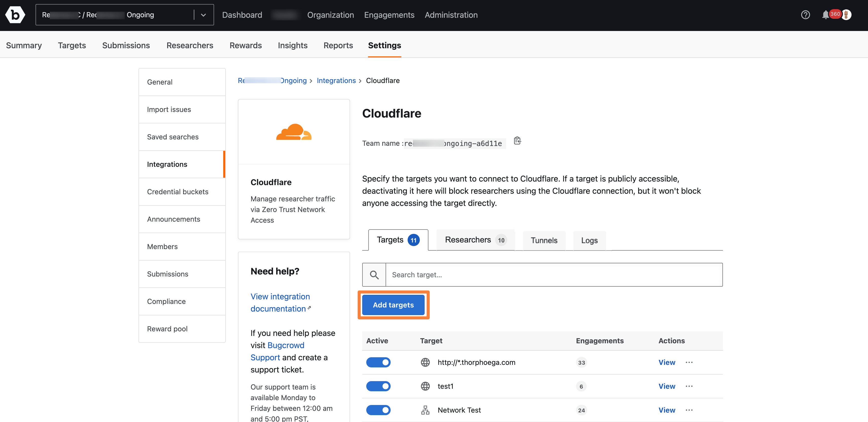Deactivate the http://*.thorphoega.com target toggle
Viewport: 868px width, 422px height.
[378, 362]
